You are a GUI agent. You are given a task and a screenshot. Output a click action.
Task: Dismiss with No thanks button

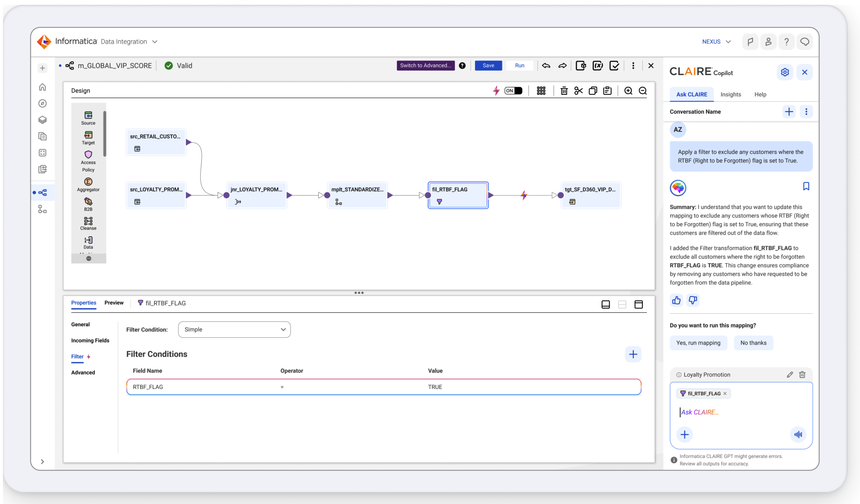point(753,343)
